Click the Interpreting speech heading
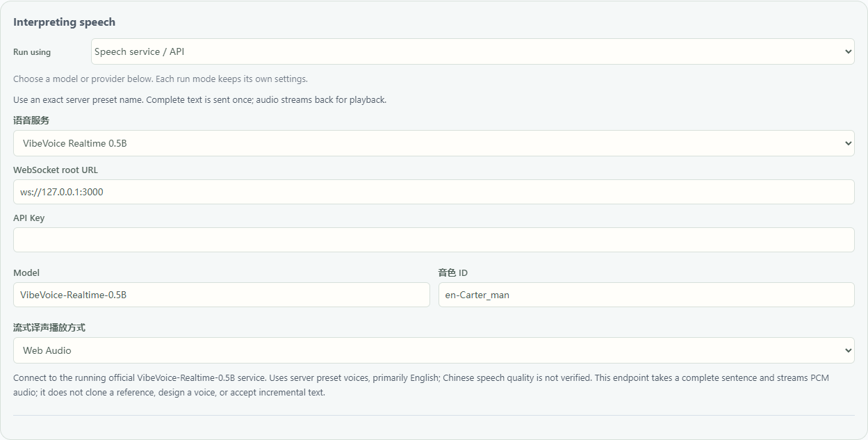868x440 pixels. [65, 22]
